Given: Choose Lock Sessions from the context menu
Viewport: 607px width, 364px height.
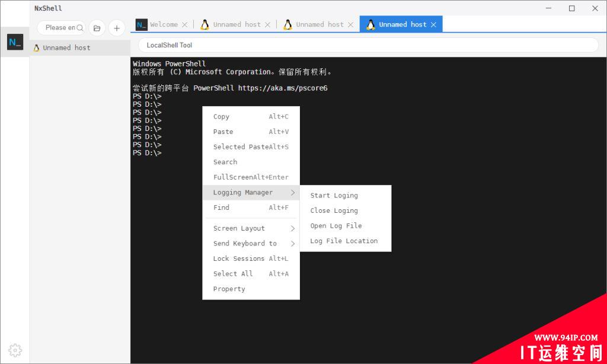Looking at the screenshot, I should (x=251, y=258).
